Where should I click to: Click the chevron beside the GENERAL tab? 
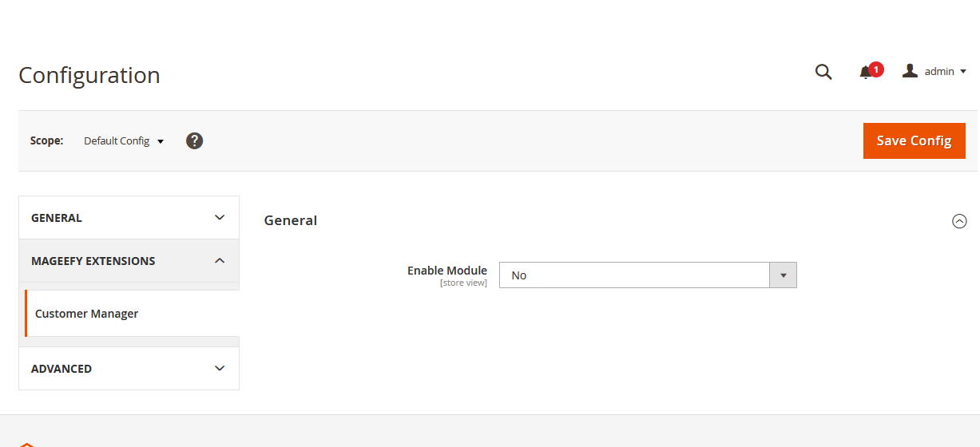pyautogui.click(x=220, y=218)
